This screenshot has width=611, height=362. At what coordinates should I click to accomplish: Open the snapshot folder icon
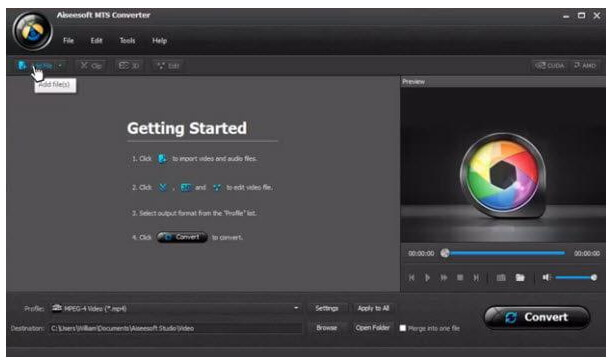tap(520, 277)
